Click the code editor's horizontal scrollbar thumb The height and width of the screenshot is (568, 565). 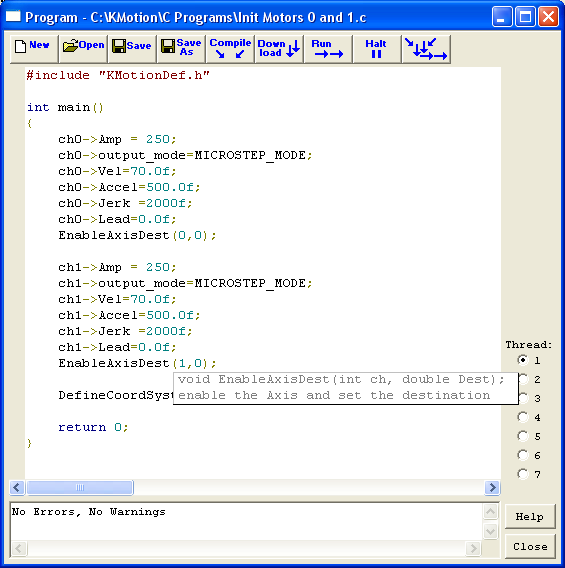[80, 487]
